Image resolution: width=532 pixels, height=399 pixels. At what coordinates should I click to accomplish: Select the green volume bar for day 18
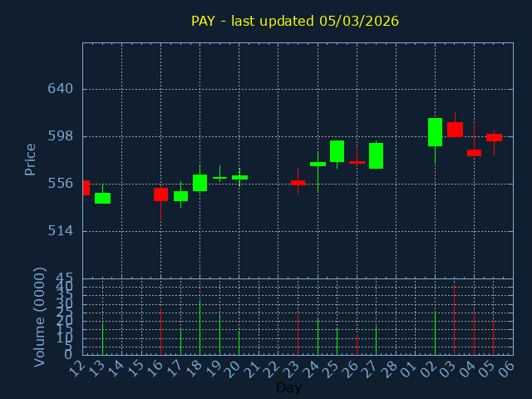click(x=199, y=327)
